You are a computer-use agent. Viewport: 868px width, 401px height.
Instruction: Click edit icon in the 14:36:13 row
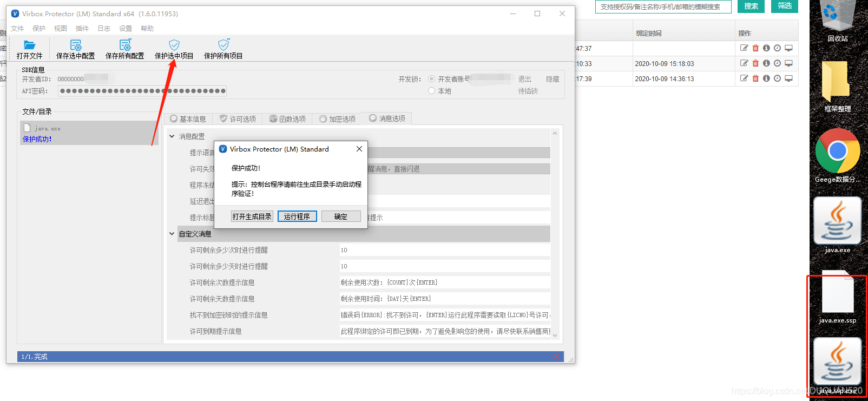point(744,78)
